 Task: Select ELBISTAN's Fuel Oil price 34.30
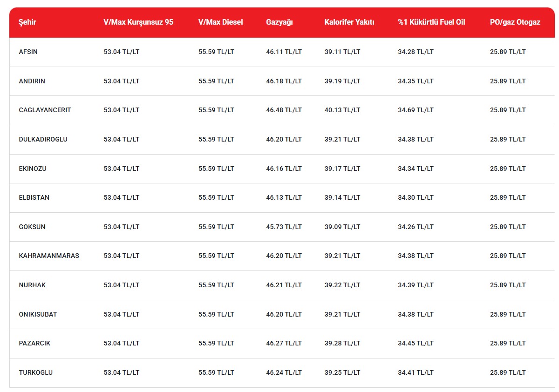[416, 197]
